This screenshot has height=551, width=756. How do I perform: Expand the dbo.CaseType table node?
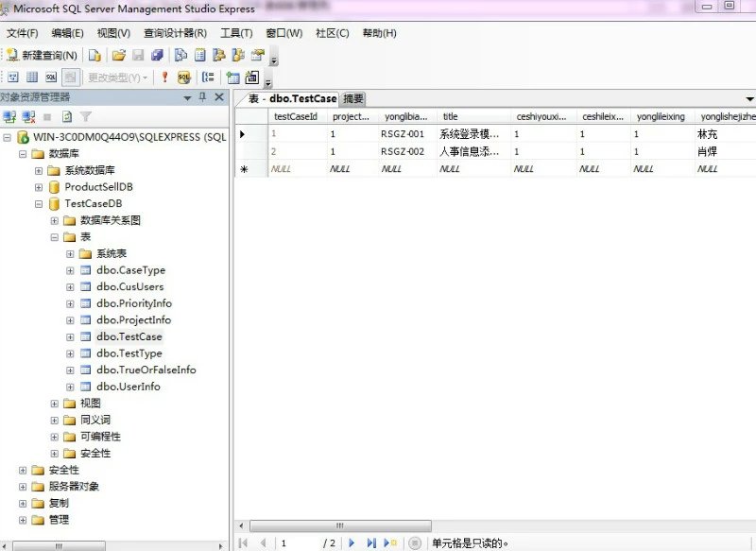(x=70, y=271)
